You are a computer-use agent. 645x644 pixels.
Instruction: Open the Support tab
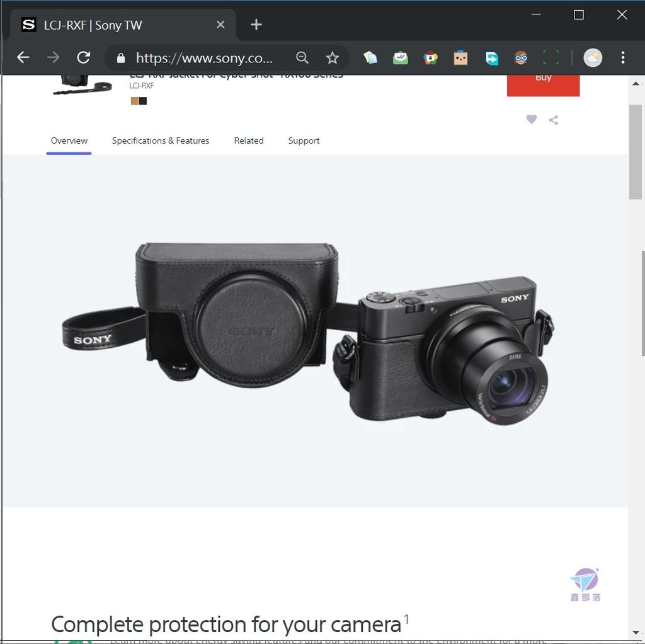click(x=304, y=141)
